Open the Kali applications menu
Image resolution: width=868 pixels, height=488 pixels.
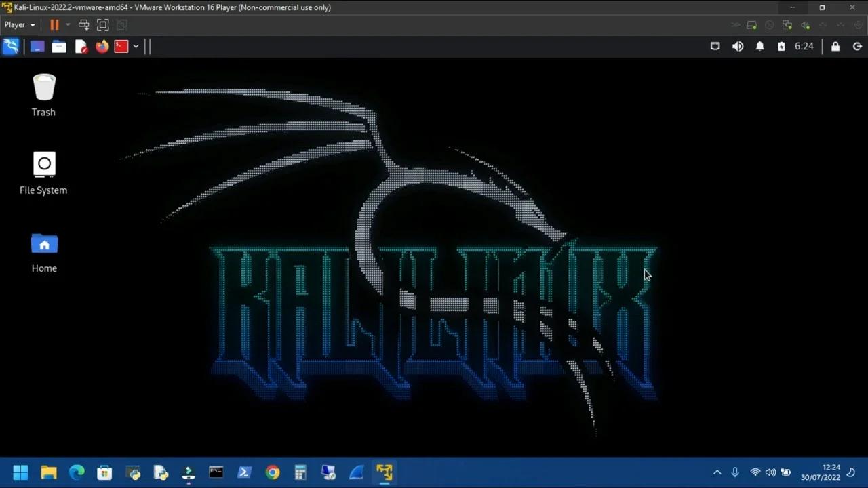(x=11, y=46)
